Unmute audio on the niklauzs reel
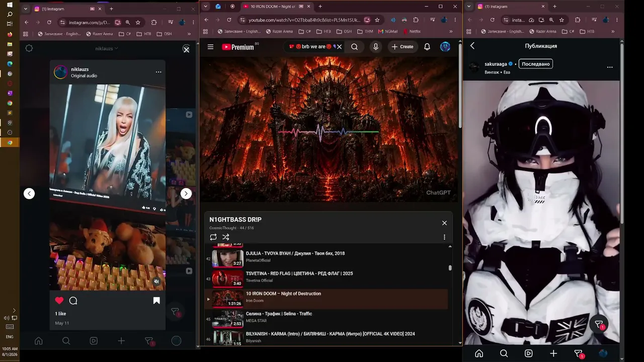Screen dimensions: 644x362 [x=156, y=282]
